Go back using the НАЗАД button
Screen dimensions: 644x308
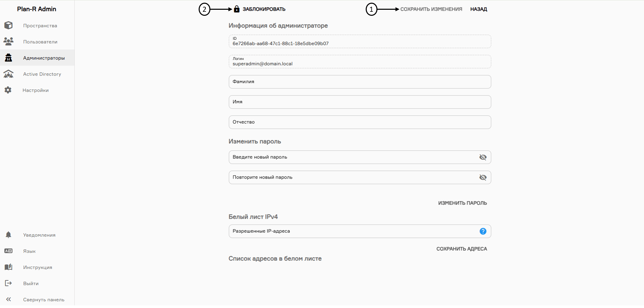(478, 9)
